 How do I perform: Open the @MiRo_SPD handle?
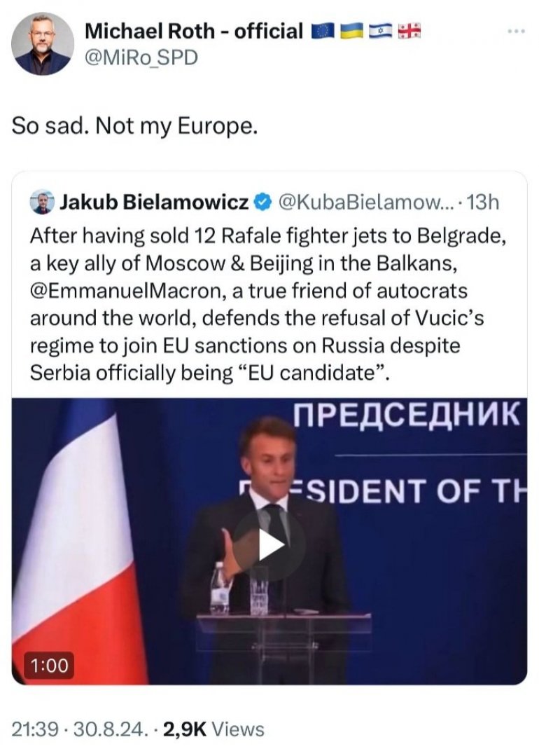tap(141, 58)
